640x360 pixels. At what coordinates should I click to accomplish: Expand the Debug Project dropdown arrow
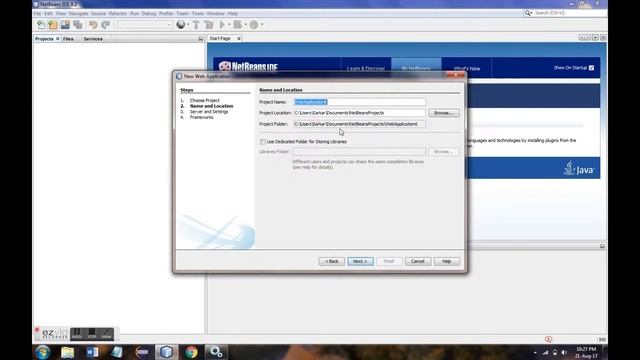pyautogui.click(x=246, y=25)
